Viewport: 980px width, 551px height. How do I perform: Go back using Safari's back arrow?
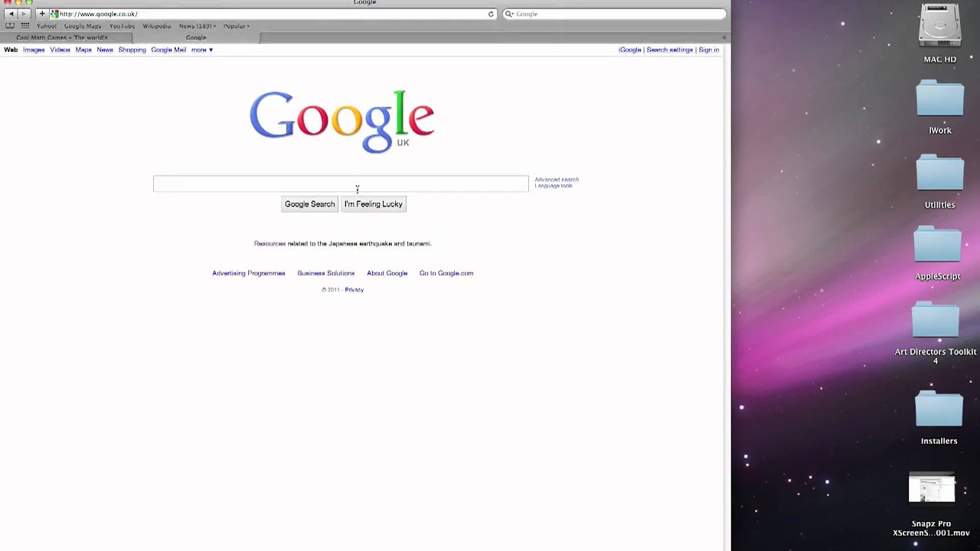point(11,14)
